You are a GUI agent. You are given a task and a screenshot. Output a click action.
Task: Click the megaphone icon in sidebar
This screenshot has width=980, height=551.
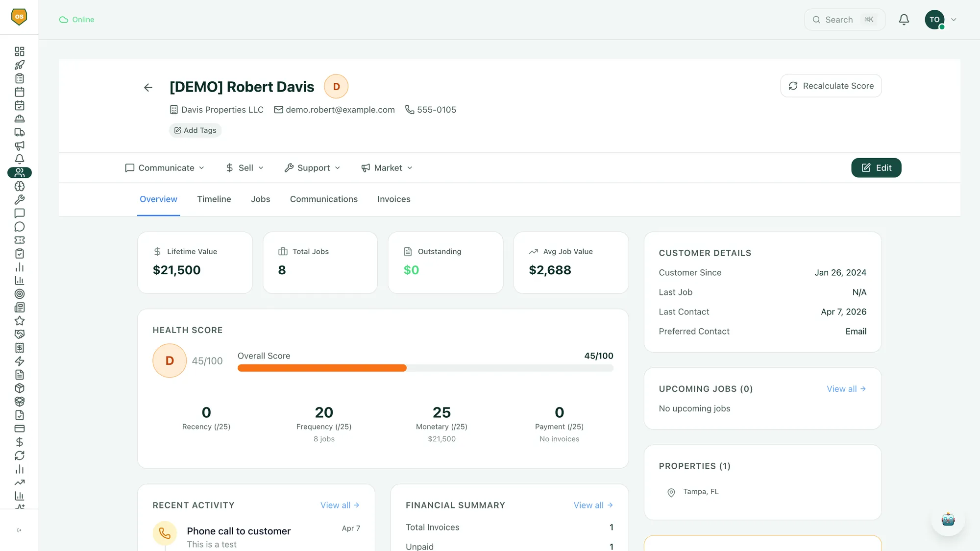(x=19, y=145)
